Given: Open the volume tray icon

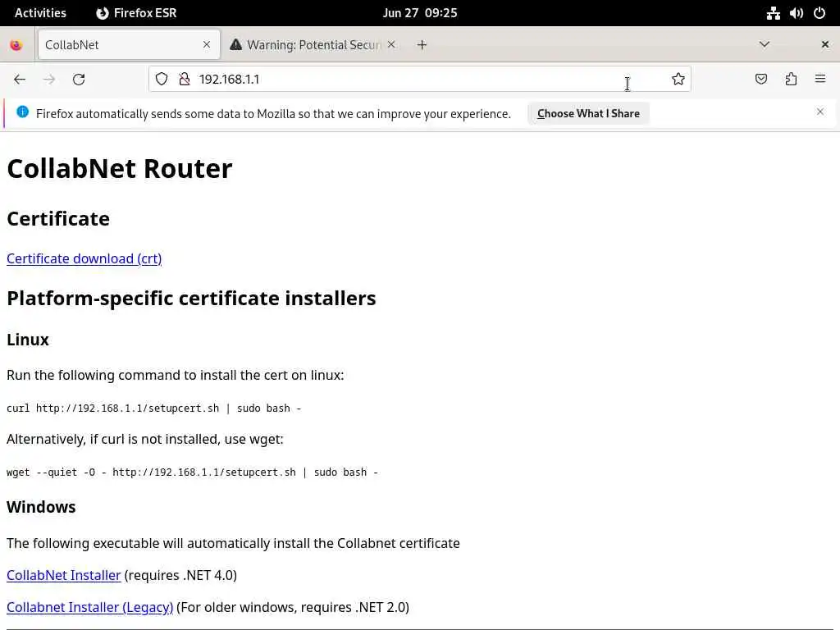Looking at the screenshot, I should tap(797, 13).
